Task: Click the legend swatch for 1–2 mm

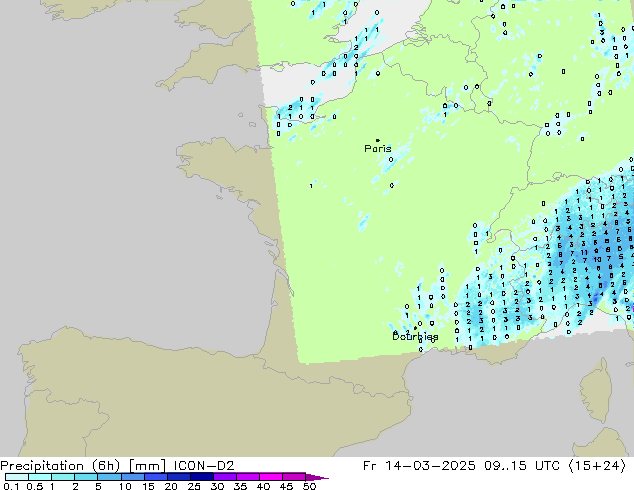Action: [x=63, y=477]
